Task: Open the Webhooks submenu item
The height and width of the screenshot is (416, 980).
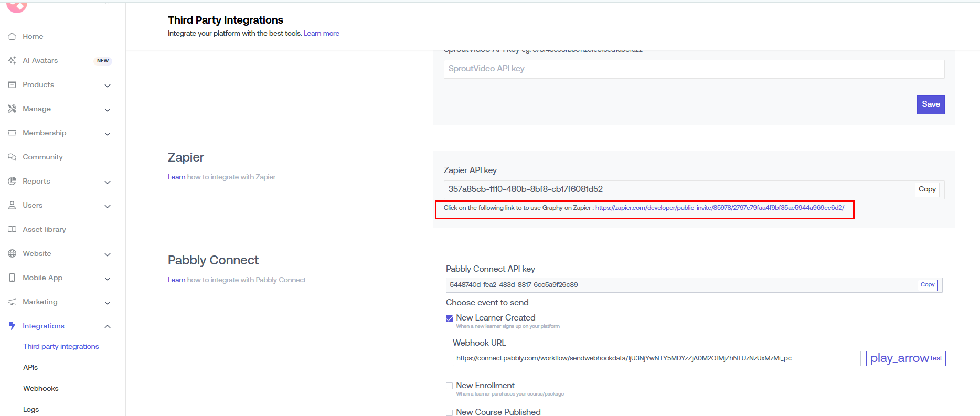Action: pyautogui.click(x=40, y=388)
